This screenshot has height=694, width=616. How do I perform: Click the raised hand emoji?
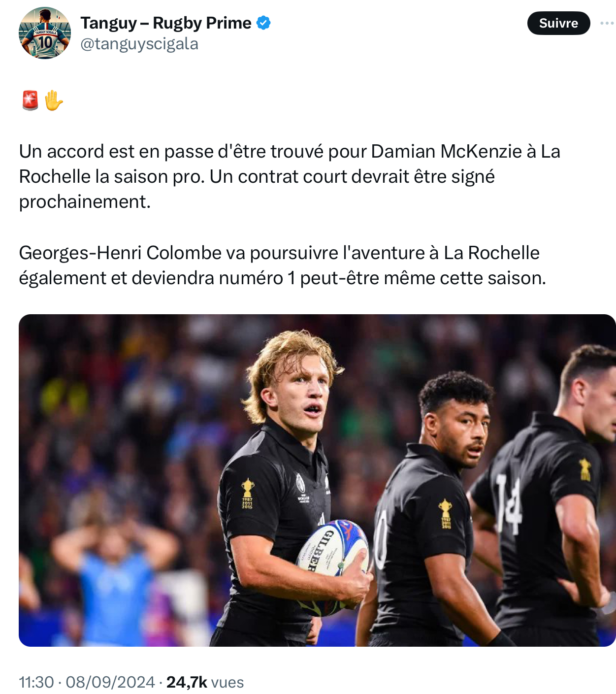54,100
